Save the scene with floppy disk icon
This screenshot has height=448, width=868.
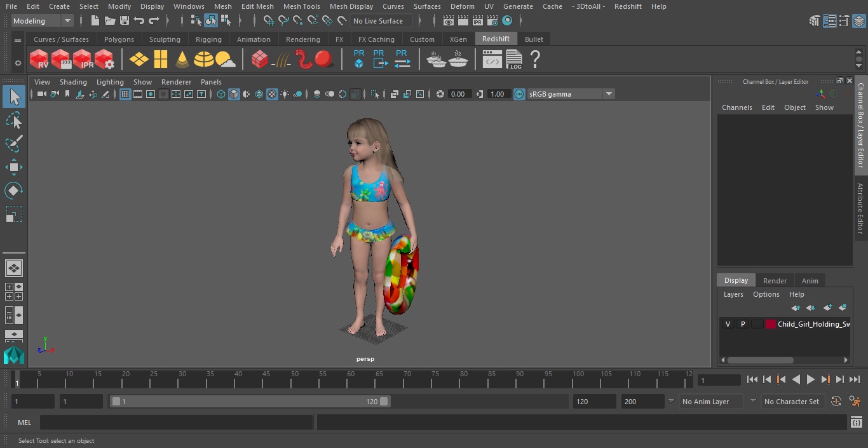tap(125, 21)
